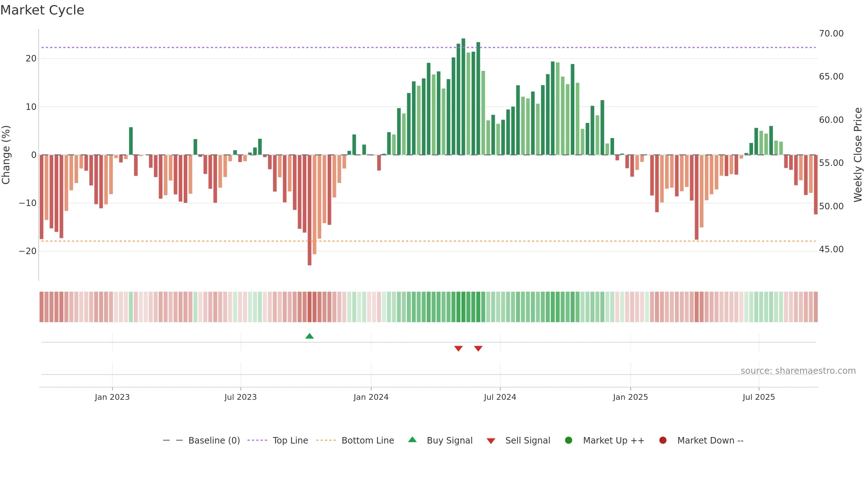Click the Change (%) axis title
Screen dimensions: 868x488
6,155
